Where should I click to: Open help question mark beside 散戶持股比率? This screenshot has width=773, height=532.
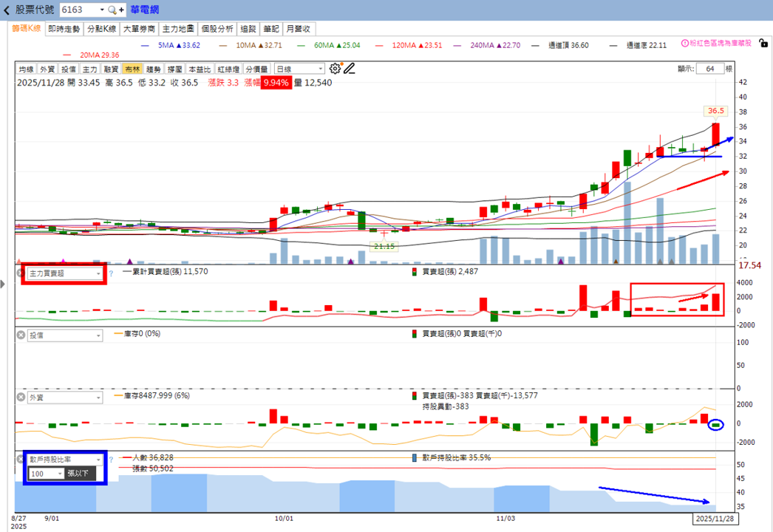pyautogui.click(x=111, y=460)
